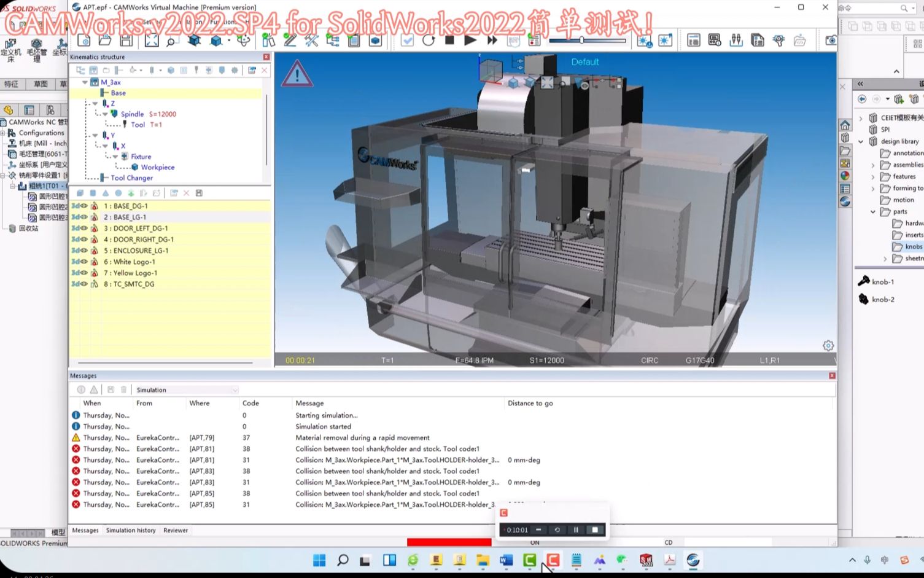Toggle visibility eye for 4 : DOOR_RIGHT_DG-1
924x578 pixels.
click(84, 240)
